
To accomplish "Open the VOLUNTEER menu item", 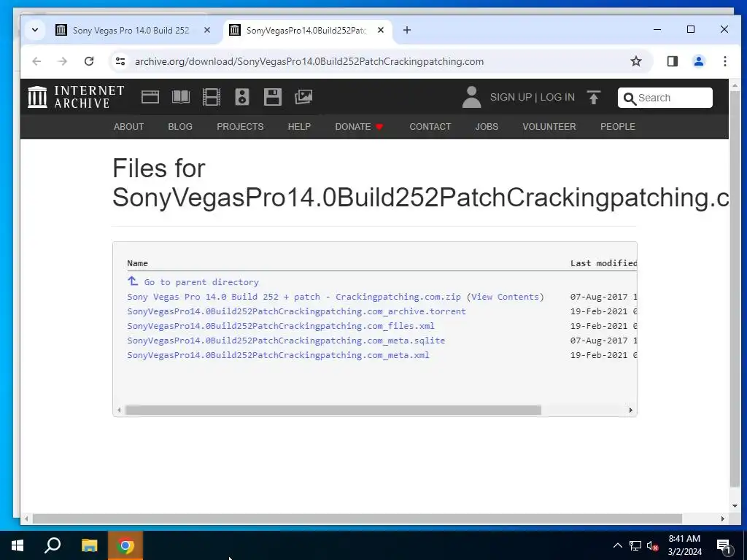I will pos(549,127).
